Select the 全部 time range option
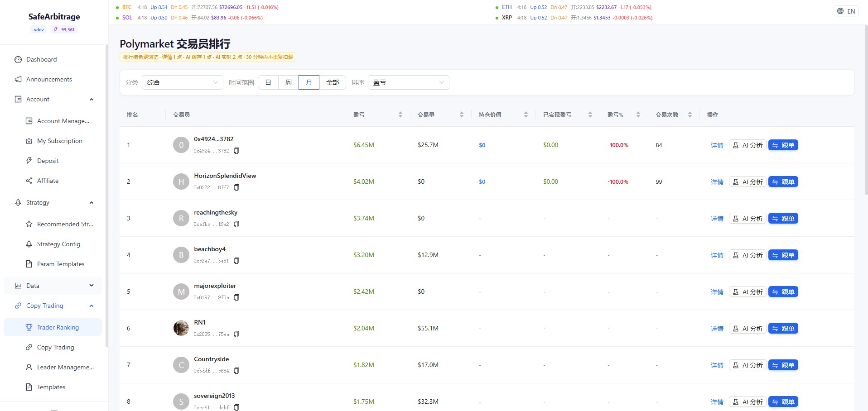This screenshot has height=411, width=868. coord(333,82)
